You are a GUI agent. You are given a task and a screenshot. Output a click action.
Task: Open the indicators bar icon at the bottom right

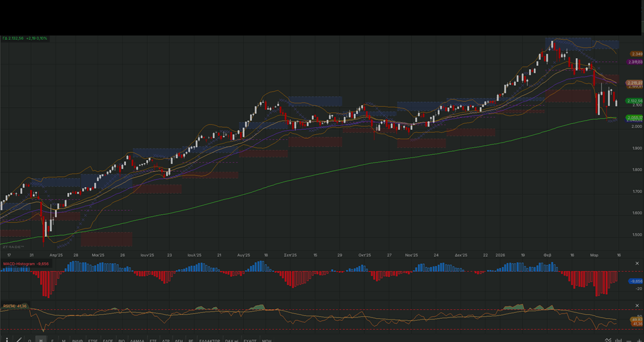point(618,340)
